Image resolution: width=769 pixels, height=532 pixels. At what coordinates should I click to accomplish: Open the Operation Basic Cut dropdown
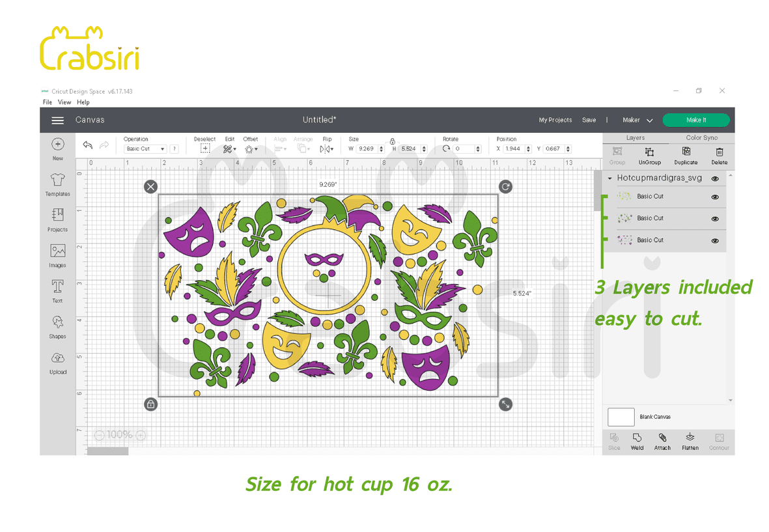(x=145, y=149)
